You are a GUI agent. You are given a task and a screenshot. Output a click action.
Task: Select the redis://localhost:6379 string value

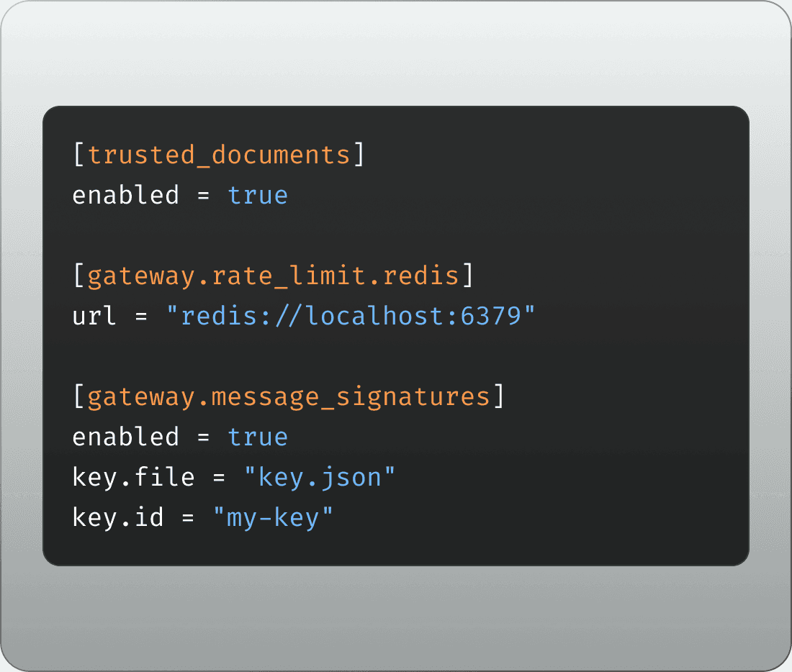point(351,317)
